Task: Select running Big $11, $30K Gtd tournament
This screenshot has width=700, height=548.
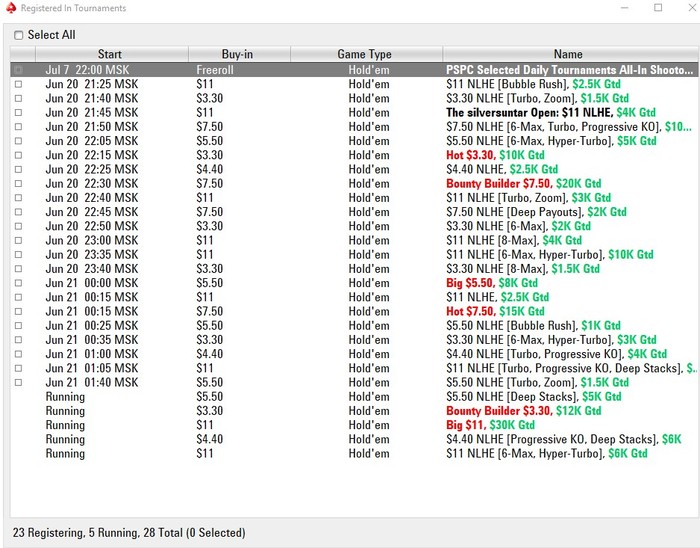Action: coord(354,425)
